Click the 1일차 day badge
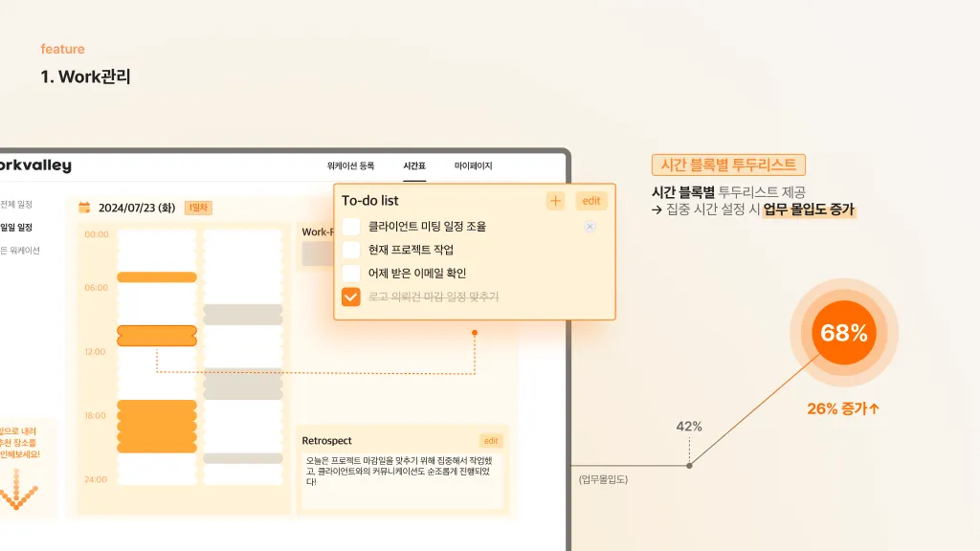This screenshot has width=980, height=551. coord(198,208)
